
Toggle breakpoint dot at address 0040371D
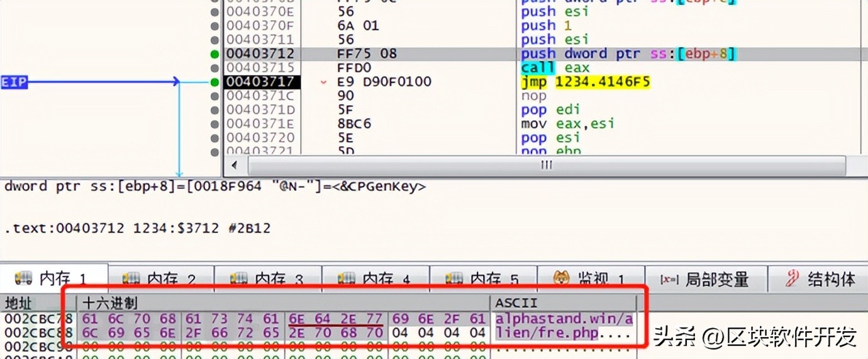pyautogui.click(x=215, y=110)
